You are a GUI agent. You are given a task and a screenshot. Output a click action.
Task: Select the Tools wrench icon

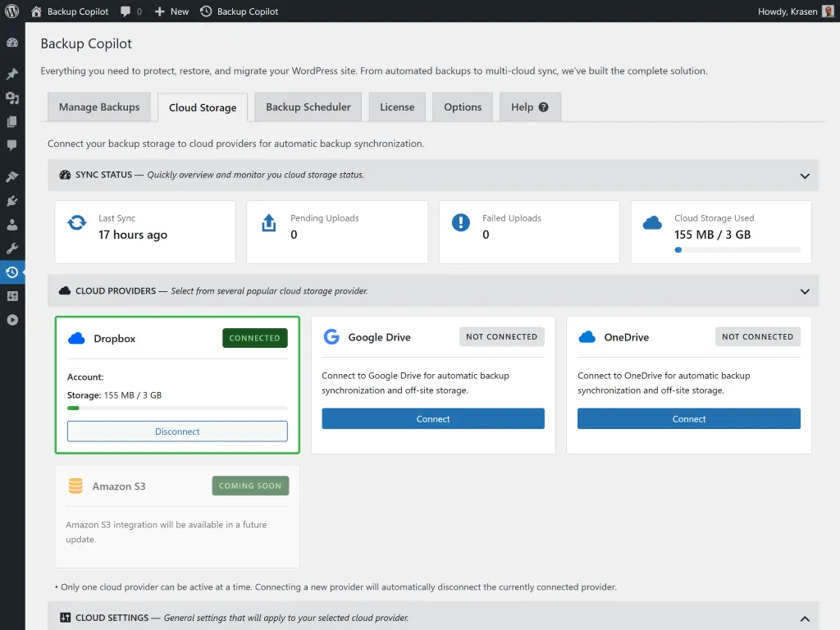coord(13,248)
